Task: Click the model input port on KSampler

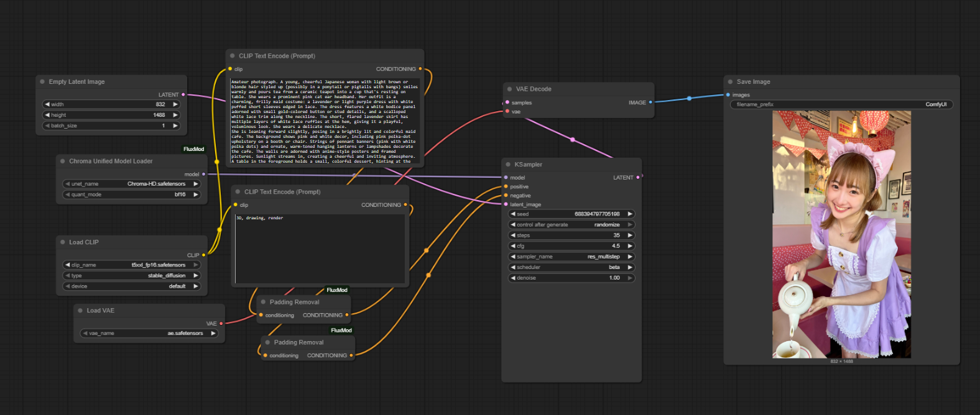Action: point(506,178)
